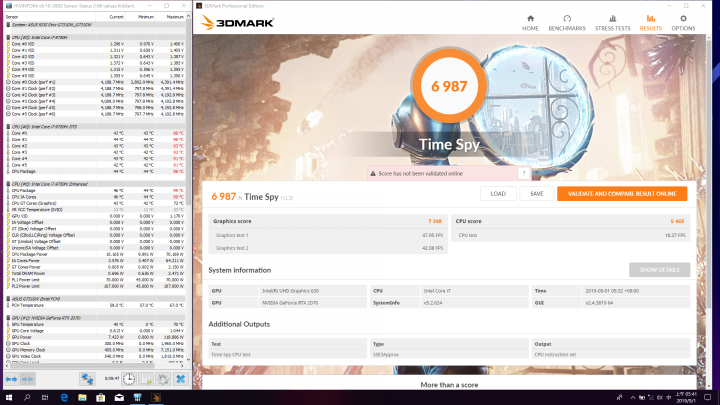Click the Sensor column header in HWiNFO
The width and height of the screenshot is (720, 405).
(12, 17)
